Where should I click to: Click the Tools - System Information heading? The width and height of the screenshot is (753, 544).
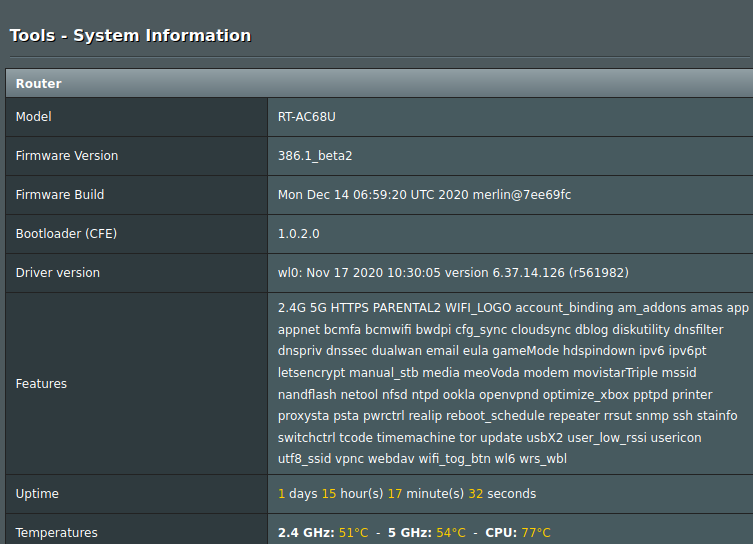click(130, 36)
